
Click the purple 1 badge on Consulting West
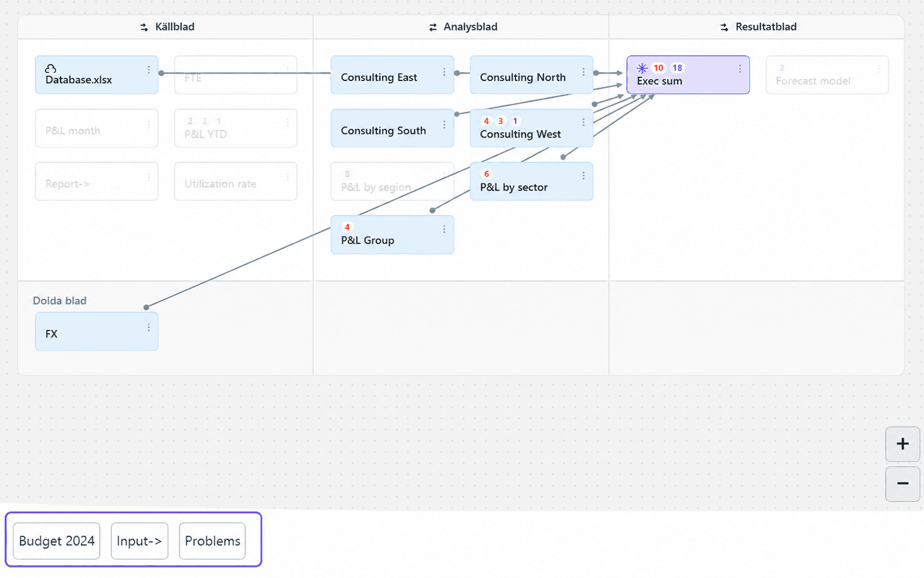[x=515, y=121]
